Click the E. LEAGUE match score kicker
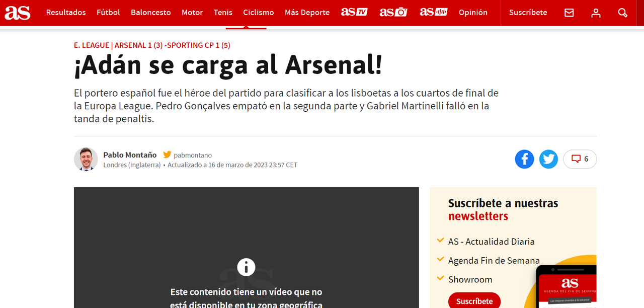The image size is (644, 308). click(x=152, y=45)
